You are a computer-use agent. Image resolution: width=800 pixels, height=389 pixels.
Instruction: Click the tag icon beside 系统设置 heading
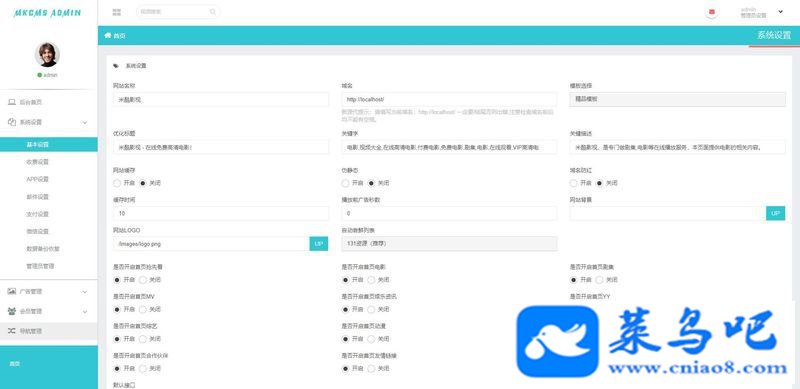click(x=116, y=66)
